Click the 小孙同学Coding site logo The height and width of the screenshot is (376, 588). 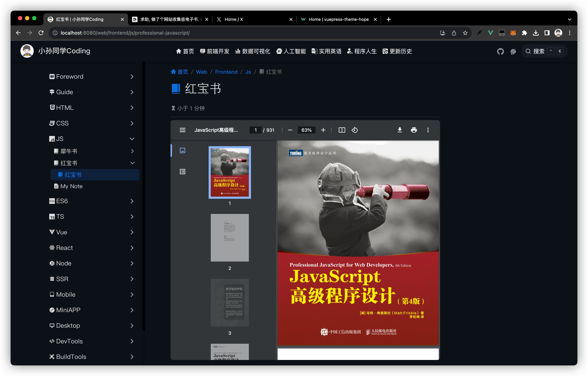coord(55,51)
